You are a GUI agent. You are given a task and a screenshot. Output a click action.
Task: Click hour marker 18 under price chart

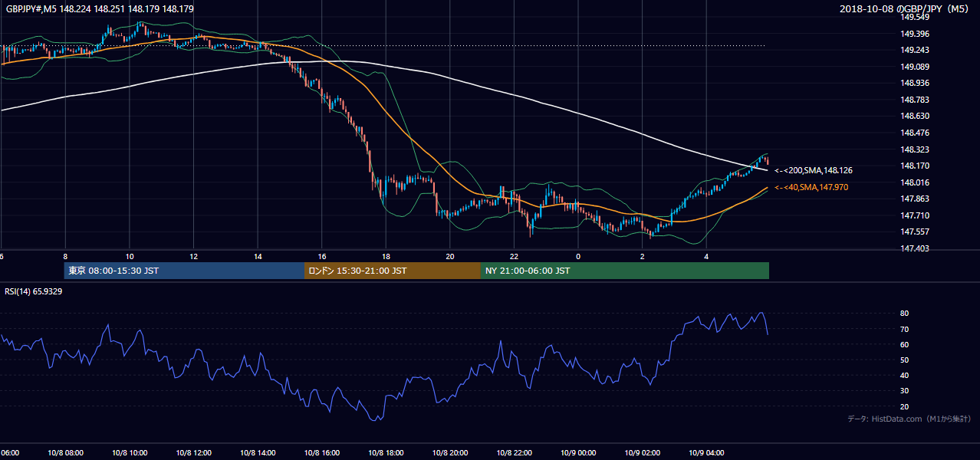386,257
